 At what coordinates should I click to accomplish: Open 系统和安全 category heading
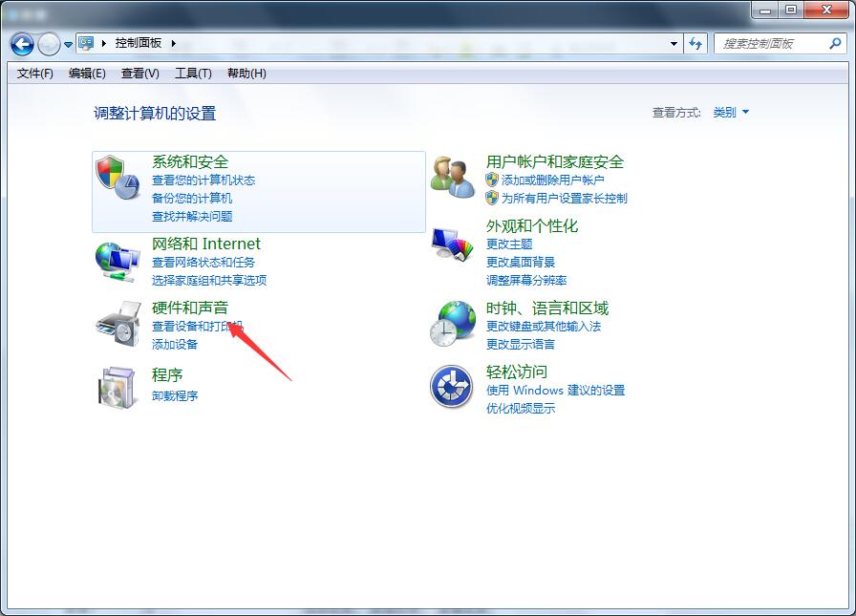[x=190, y=161]
